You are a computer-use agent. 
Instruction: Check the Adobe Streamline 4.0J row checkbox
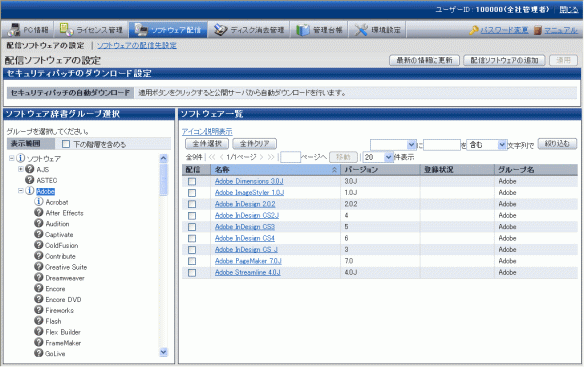click(192, 273)
